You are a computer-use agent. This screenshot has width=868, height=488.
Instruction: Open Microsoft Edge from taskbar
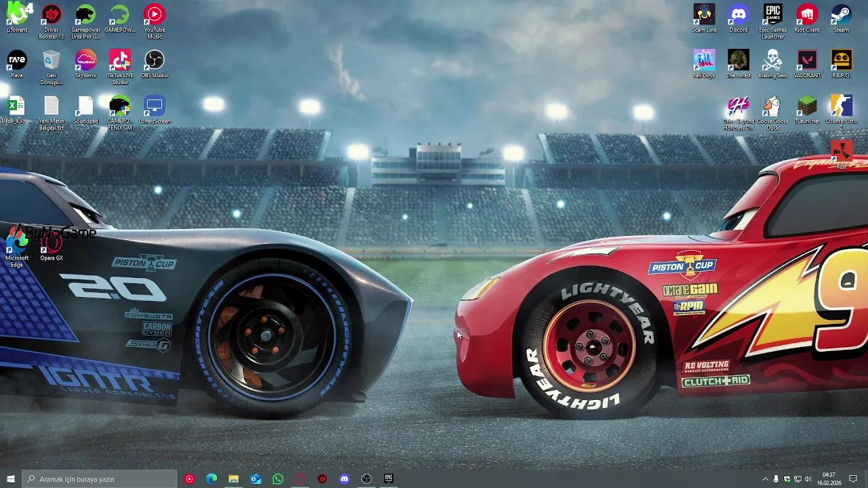[x=212, y=479]
